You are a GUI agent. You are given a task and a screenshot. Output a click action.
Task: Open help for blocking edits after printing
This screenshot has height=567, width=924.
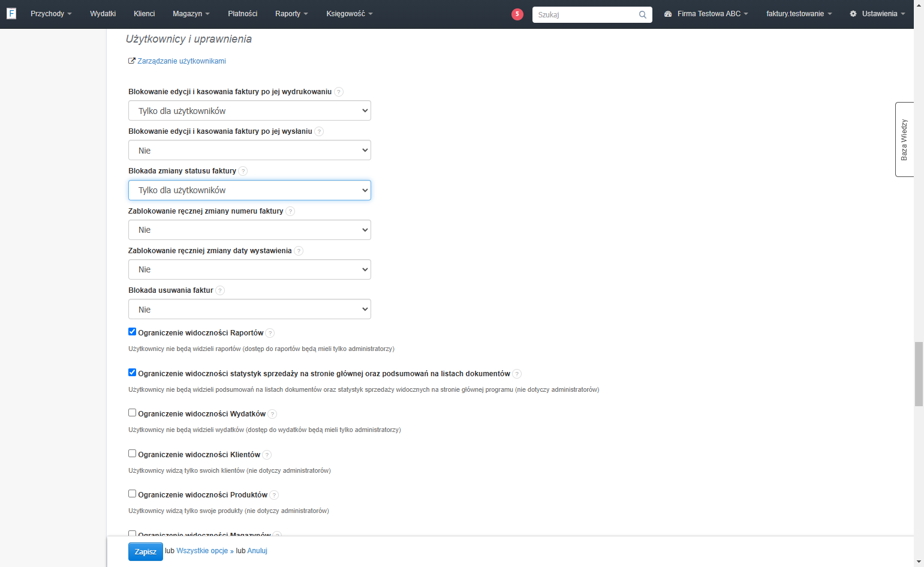339,92
